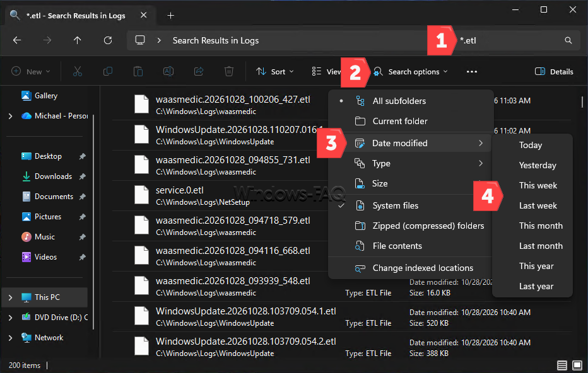The image size is (588, 373).
Task: Expand the Michael - Personal tree node
Action: 11,116
